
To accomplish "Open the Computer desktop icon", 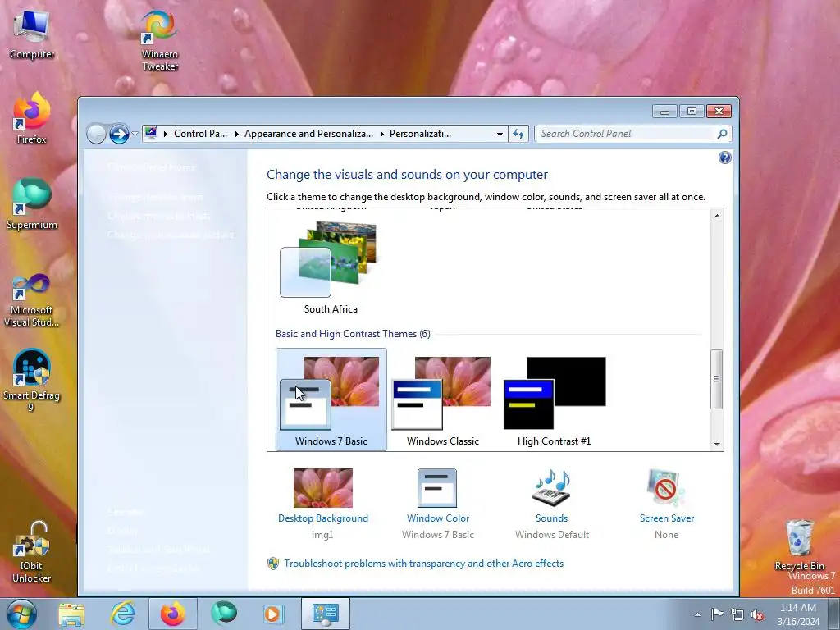I will 32,34.
